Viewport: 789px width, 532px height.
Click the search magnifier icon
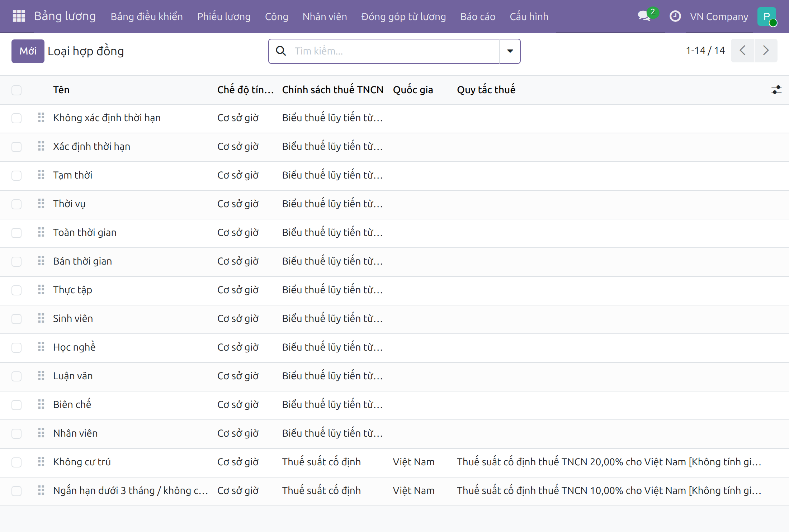point(281,51)
